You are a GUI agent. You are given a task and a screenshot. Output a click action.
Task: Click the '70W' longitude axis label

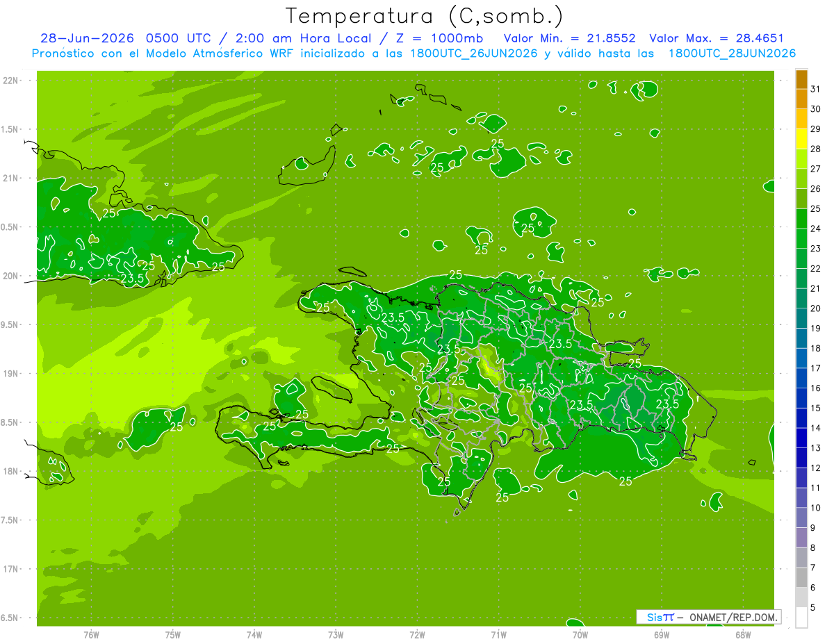tap(580, 634)
